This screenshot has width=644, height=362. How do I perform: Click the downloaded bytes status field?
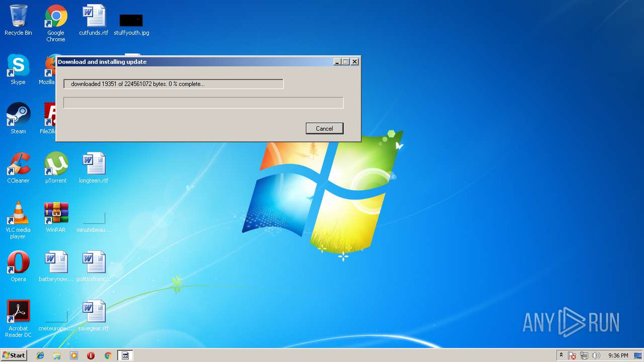point(174,84)
